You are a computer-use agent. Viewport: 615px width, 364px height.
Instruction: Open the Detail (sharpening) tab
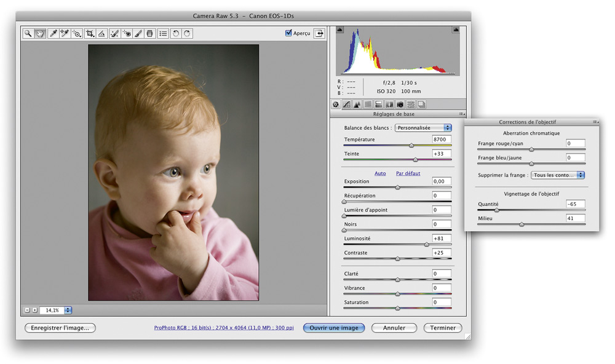tap(357, 105)
